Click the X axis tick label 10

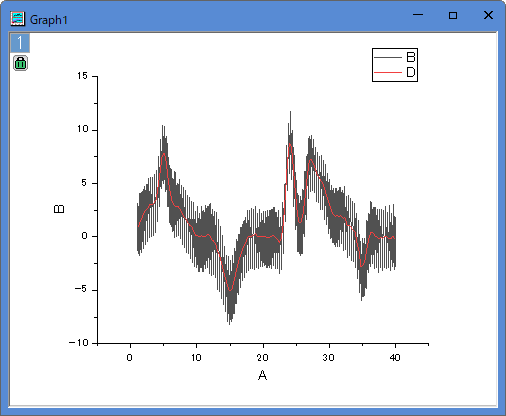pos(196,358)
